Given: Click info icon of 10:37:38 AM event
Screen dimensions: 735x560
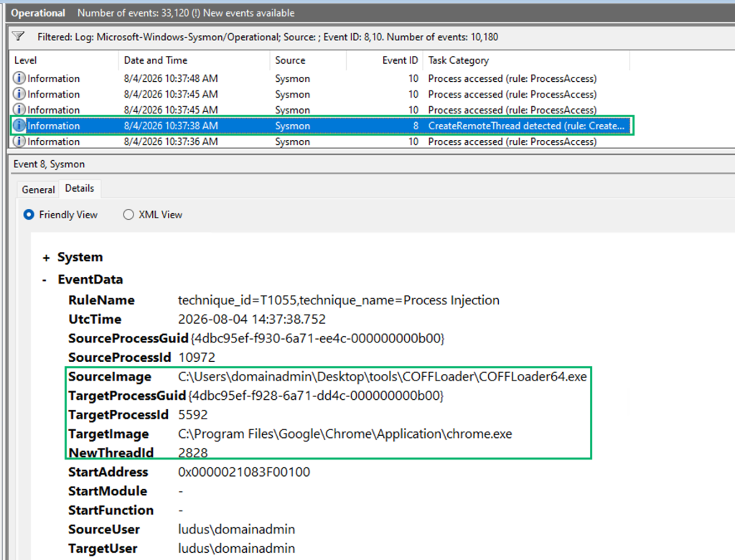Looking at the screenshot, I should (19, 125).
